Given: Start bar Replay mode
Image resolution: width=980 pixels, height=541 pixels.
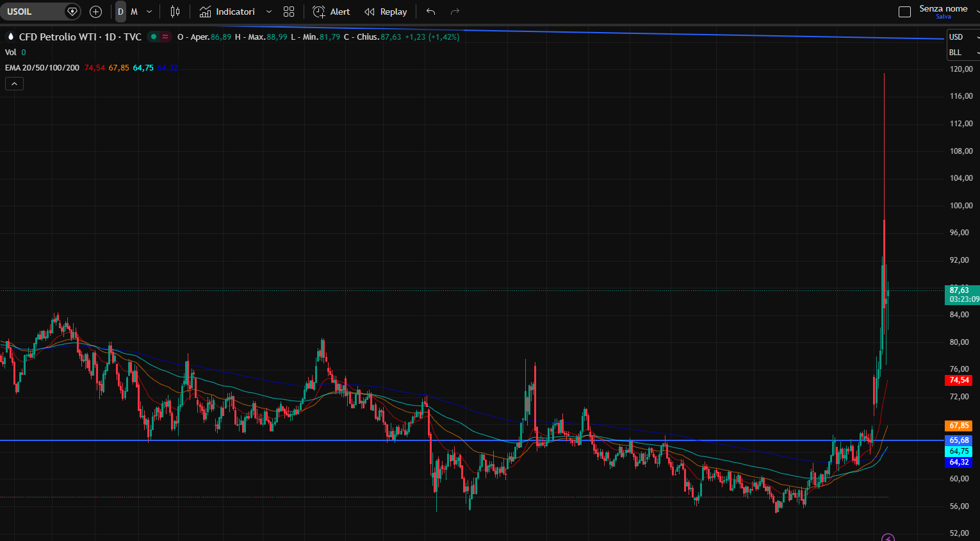Looking at the screenshot, I should click(x=386, y=12).
